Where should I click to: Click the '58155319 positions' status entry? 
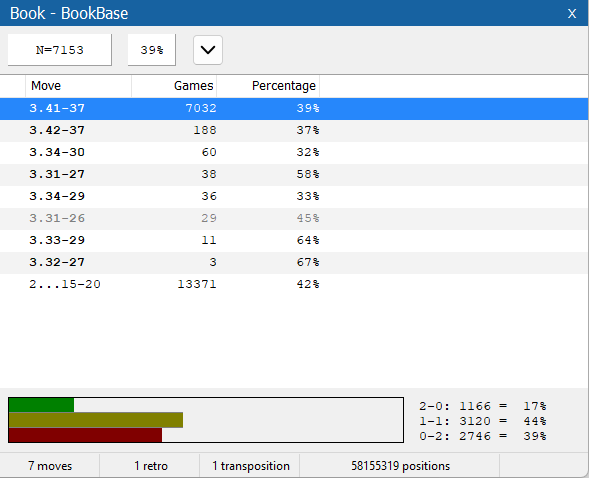point(400,466)
